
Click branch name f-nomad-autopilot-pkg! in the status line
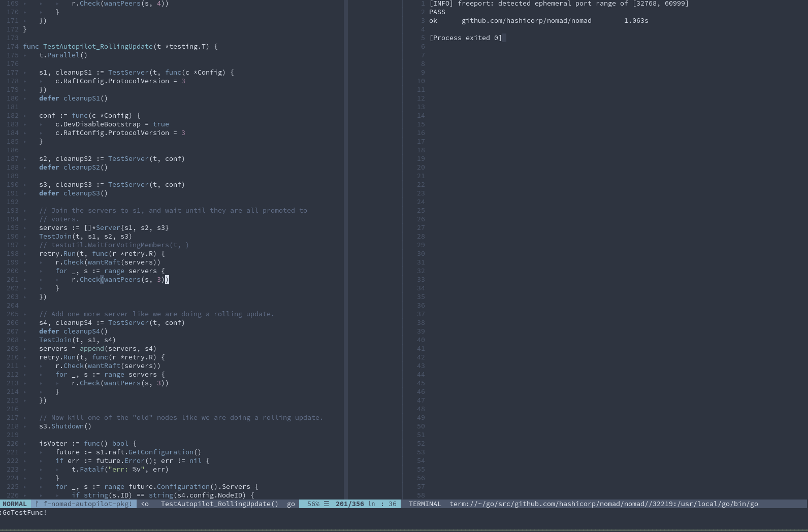point(87,504)
